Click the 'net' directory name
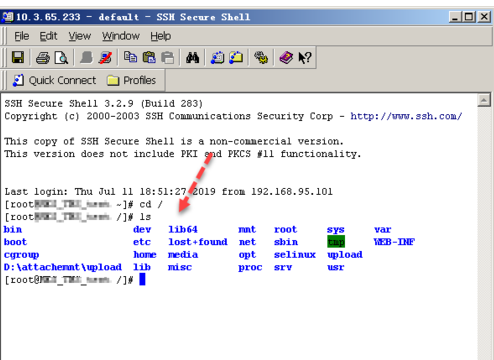Viewport: 494px width, 360px height. tap(247, 242)
